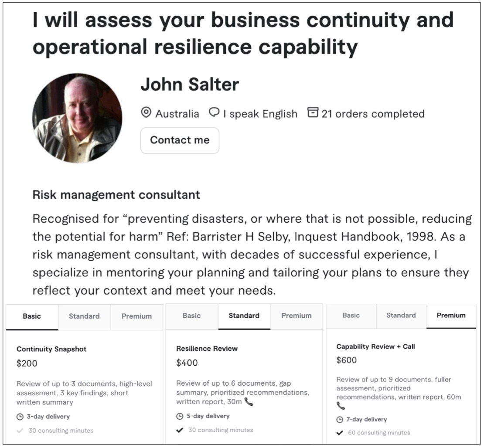Image resolution: width=484 pixels, height=448 pixels.
Task: Click the clock icon next to 5-day delivery
Action: click(180, 416)
